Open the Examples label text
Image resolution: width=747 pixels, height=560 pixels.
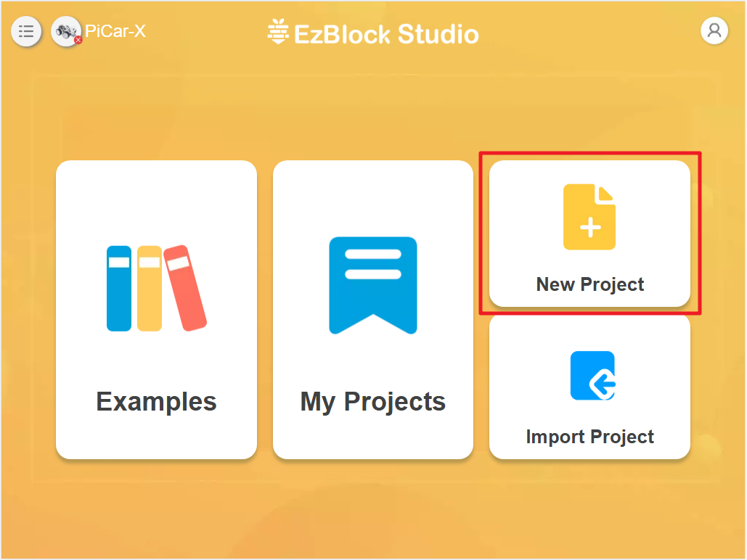pos(156,401)
